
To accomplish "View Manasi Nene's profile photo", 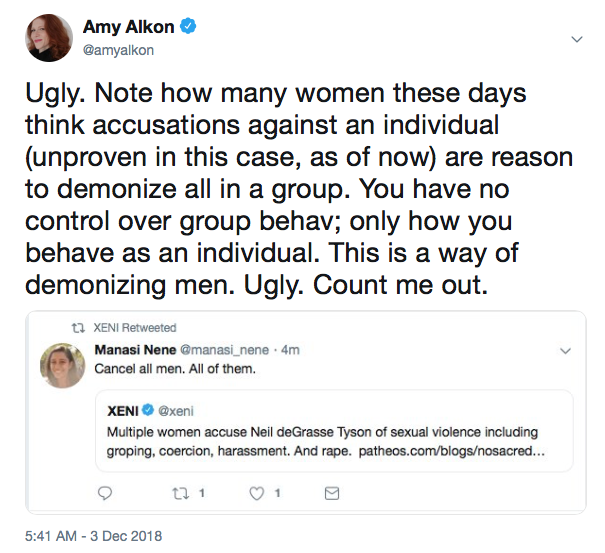I will pos(61,366).
